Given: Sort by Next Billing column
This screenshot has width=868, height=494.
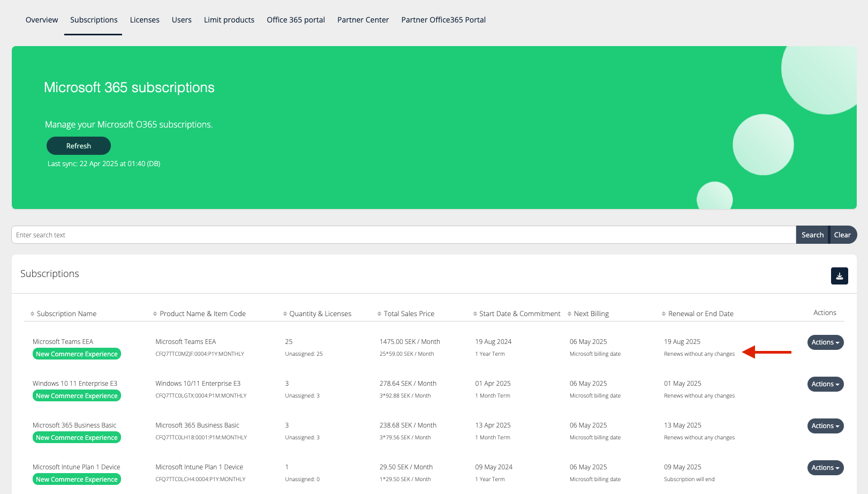Looking at the screenshot, I should 591,314.
